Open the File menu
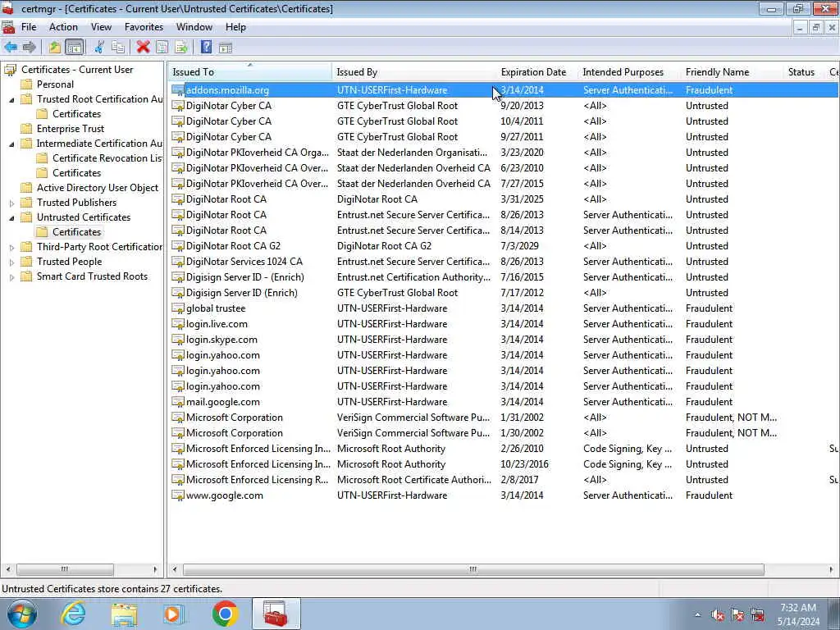 point(29,27)
